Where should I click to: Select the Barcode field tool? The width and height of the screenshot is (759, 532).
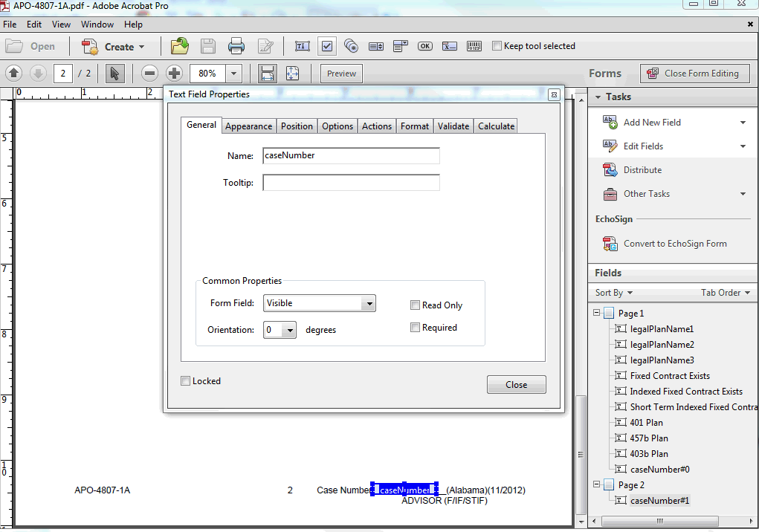pyautogui.click(x=474, y=46)
